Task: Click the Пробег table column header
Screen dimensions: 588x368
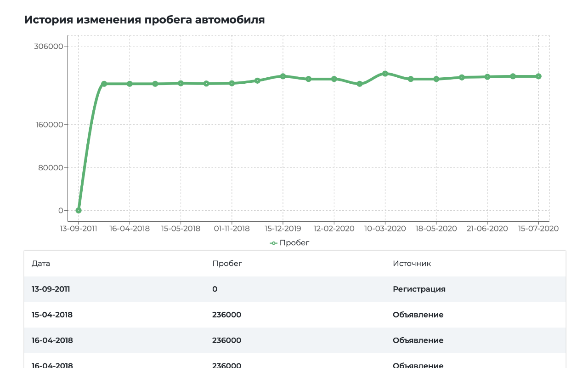Action: click(227, 264)
